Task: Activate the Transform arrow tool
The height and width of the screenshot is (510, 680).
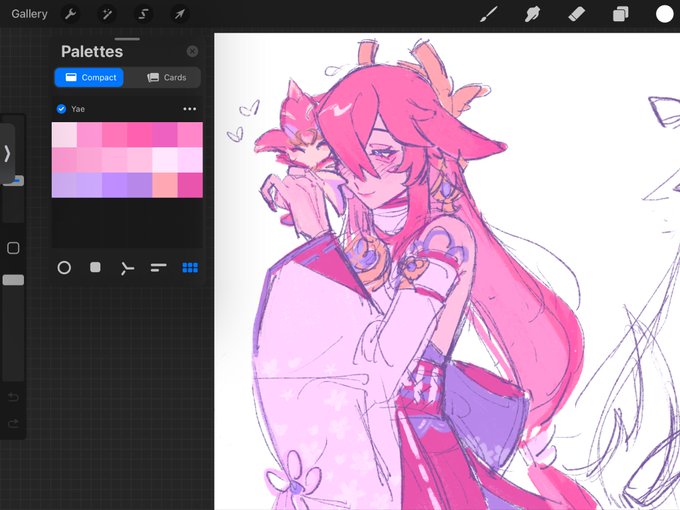Action: (x=180, y=14)
